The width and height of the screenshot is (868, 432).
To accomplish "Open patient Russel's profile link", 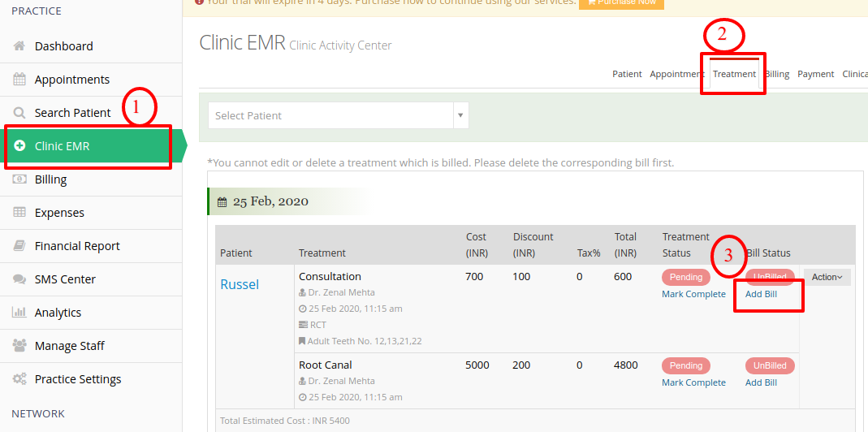I will pyautogui.click(x=240, y=284).
